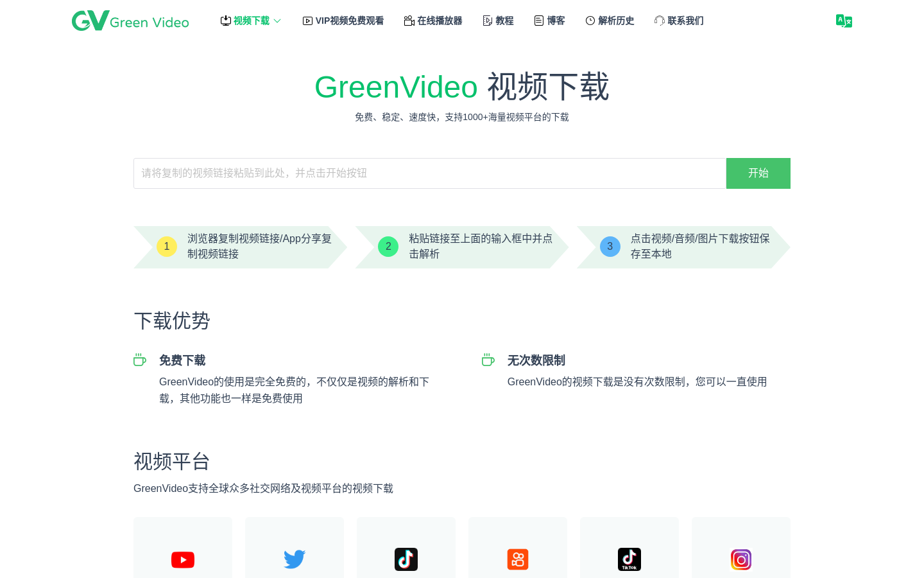Click step text 浏览器复制视频链接/App分享复制视频链接

pos(260,247)
